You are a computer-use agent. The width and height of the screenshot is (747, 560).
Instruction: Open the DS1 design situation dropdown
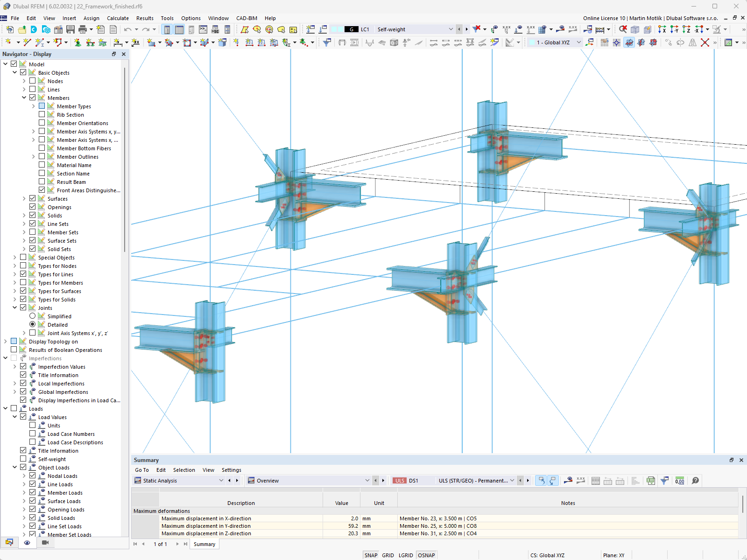coord(512,481)
